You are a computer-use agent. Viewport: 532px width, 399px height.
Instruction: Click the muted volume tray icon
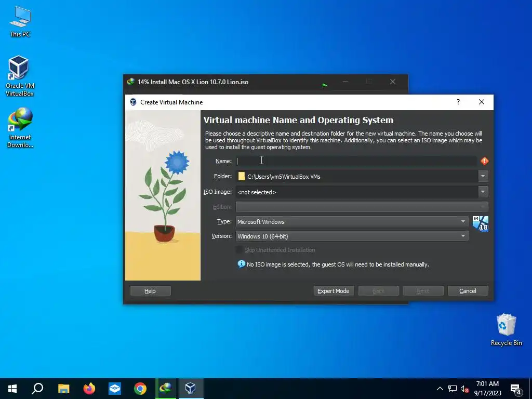click(465, 389)
